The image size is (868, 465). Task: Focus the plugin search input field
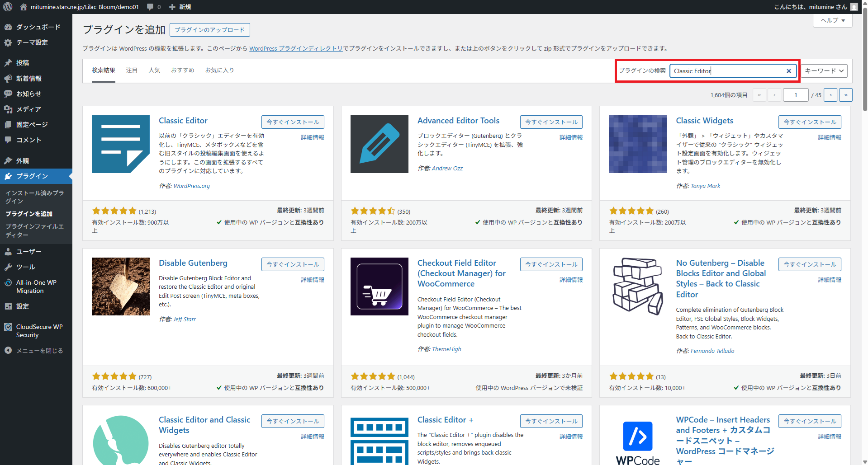point(727,71)
